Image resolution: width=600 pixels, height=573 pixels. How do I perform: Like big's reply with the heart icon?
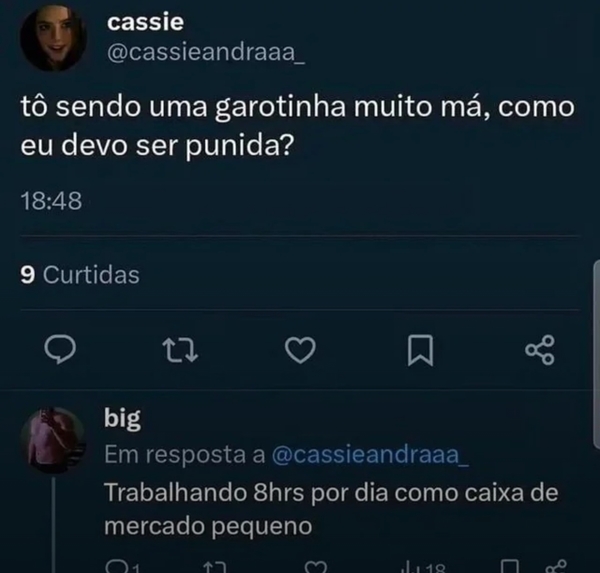coord(316,567)
